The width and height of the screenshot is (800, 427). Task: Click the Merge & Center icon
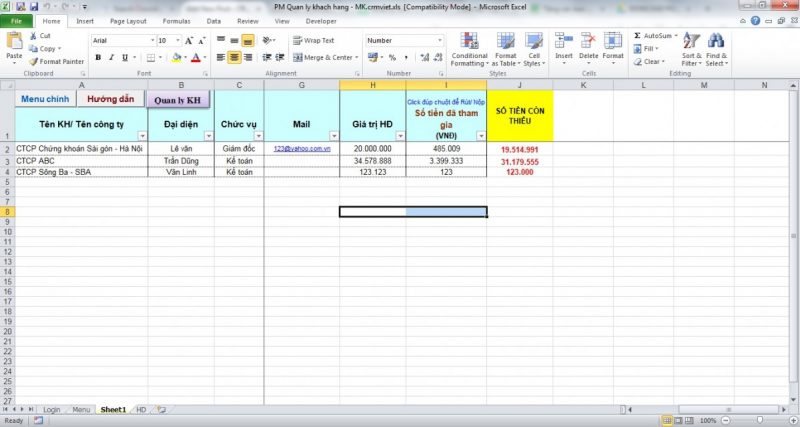[298, 58]
